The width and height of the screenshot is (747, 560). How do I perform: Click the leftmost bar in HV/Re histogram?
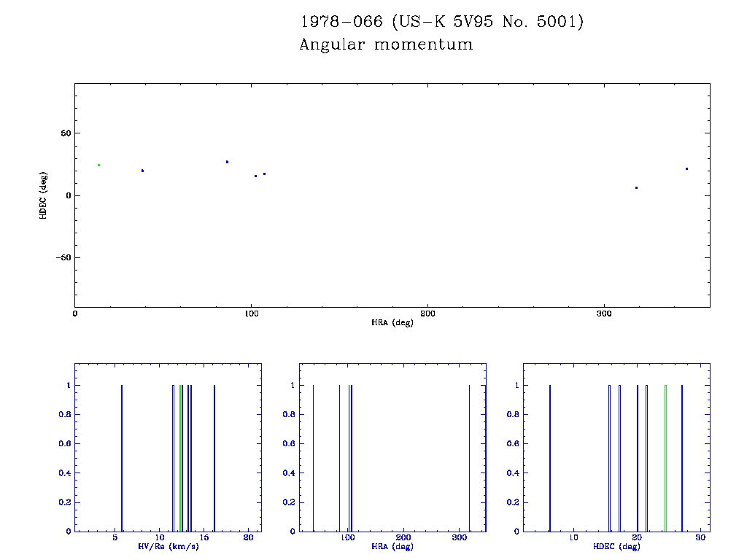click(121, 458)
